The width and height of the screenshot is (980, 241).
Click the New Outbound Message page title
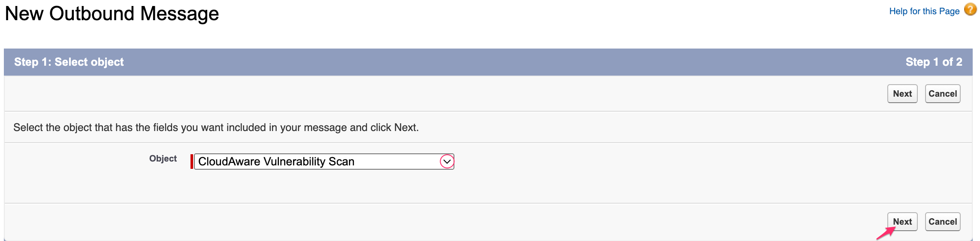click(112, 14)
